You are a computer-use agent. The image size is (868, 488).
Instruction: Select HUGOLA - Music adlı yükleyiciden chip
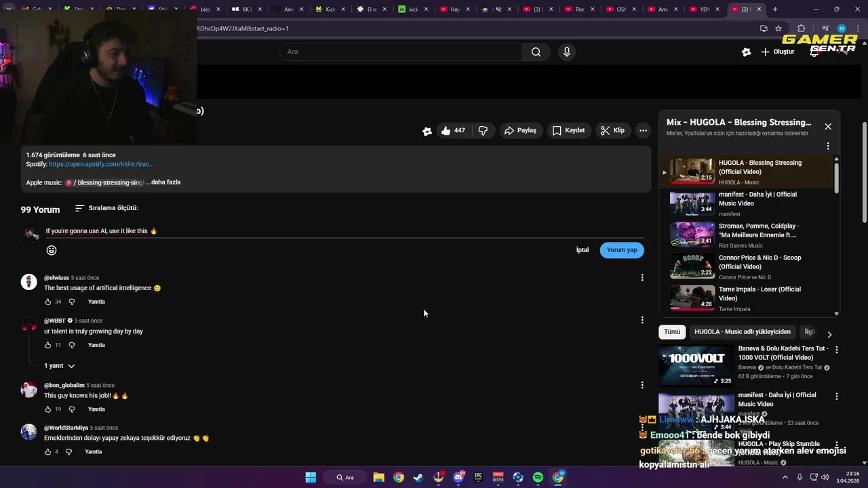(743, 332)
